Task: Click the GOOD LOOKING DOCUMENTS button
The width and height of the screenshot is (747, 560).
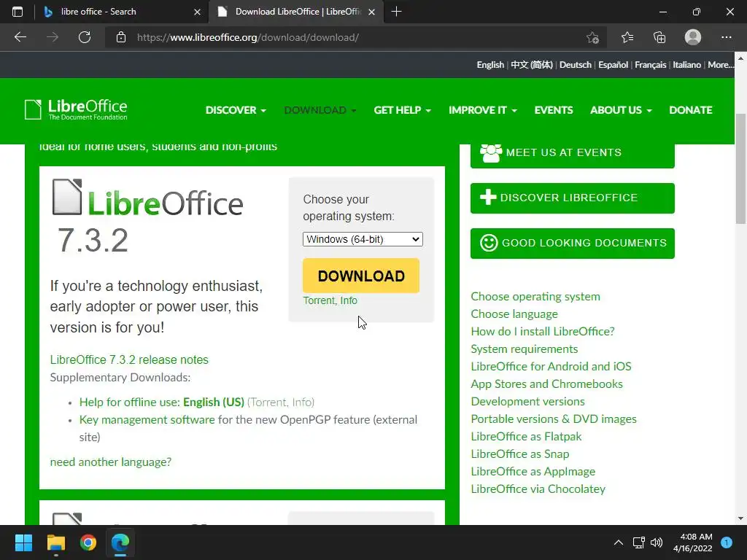Action: [x=573, y=244]
